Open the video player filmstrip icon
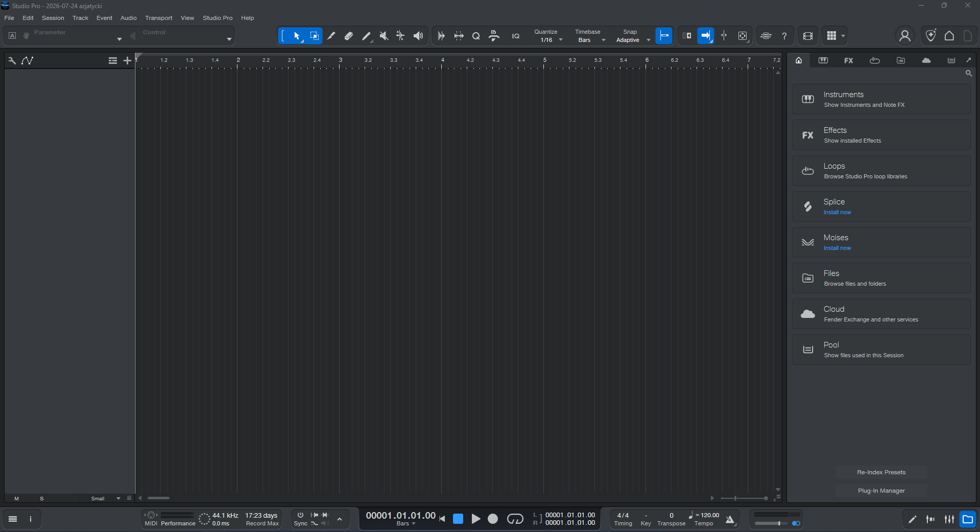The image size is (980, 532). click(x=807, y=36)
